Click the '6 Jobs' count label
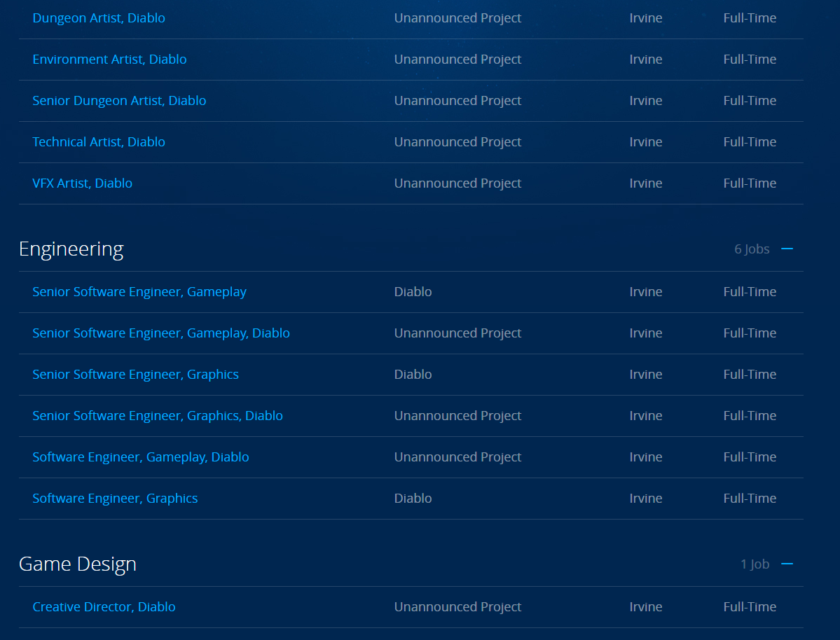Screen dimensions: 840x640 752,249
